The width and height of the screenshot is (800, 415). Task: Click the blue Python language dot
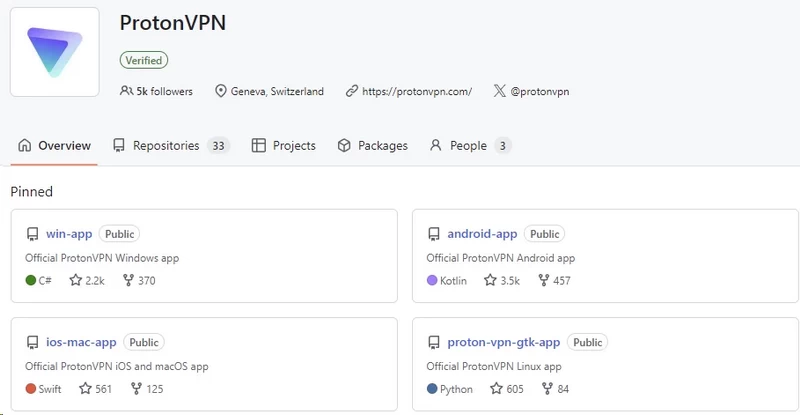tap(432, 388)
